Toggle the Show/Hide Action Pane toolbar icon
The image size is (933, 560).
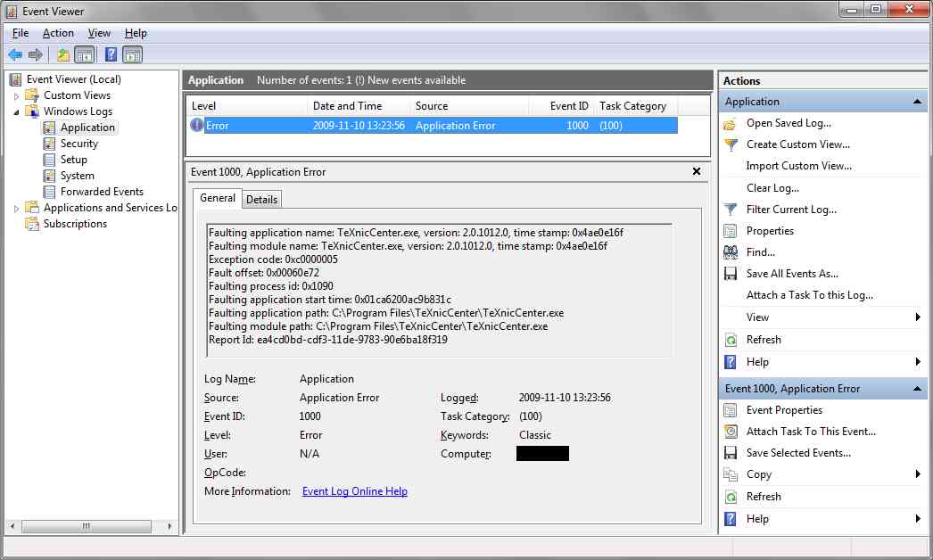point(132,55)
